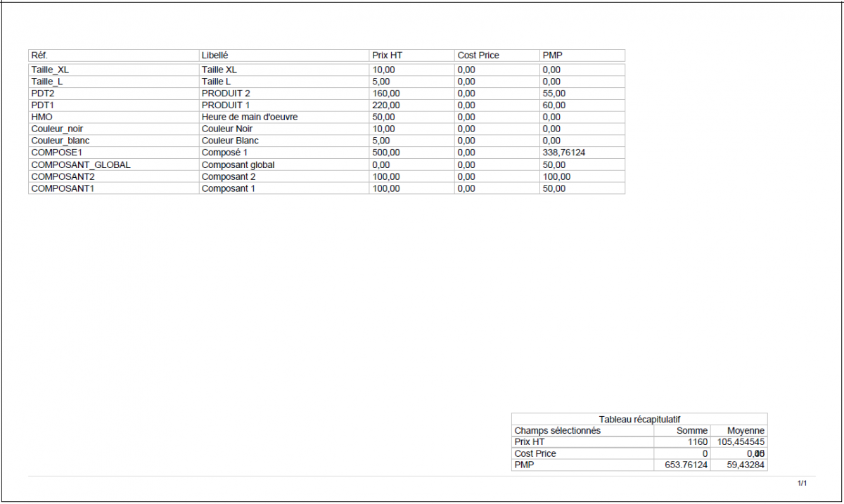Click the Réf. column header
The height and width of the screenshot is (504, 844).
pos(39,56)
